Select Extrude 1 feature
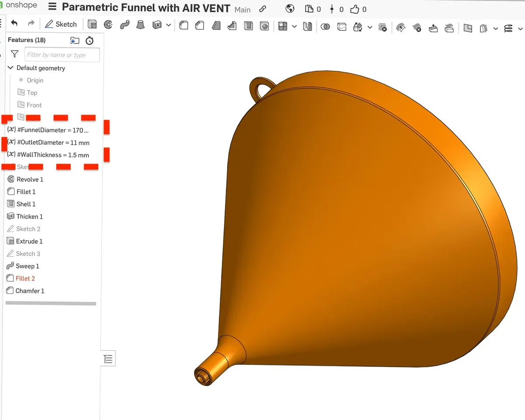Screen dimensions: 525x420 click(24, 241)
